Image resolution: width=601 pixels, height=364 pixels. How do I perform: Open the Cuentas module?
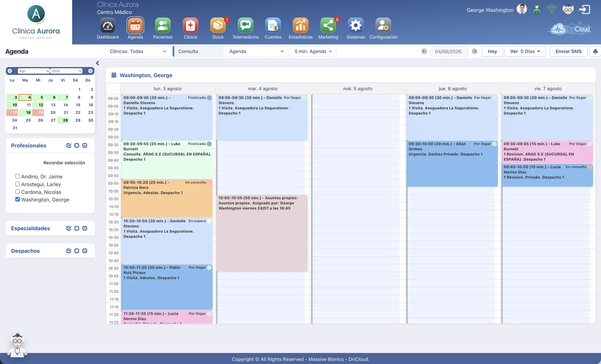point(273,29)
